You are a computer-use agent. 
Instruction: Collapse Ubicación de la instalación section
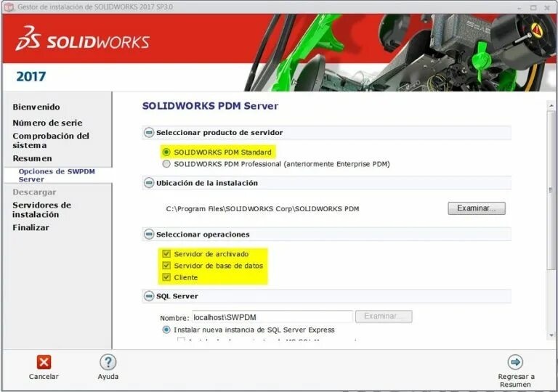pos(149,183)
